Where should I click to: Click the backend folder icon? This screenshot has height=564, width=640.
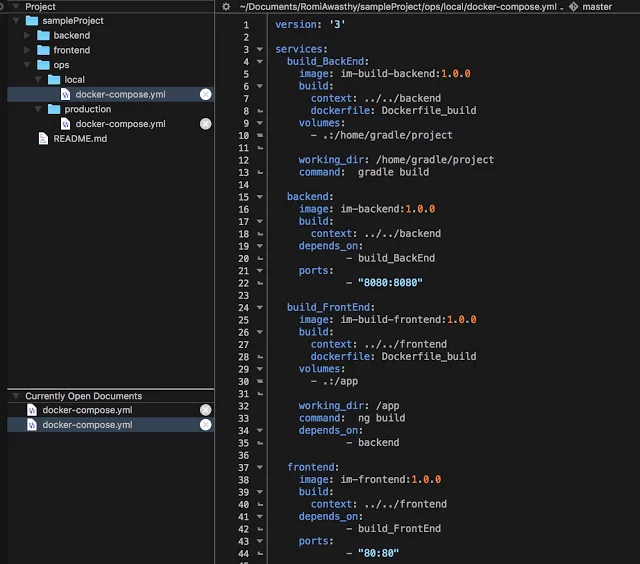click(43, 36)
